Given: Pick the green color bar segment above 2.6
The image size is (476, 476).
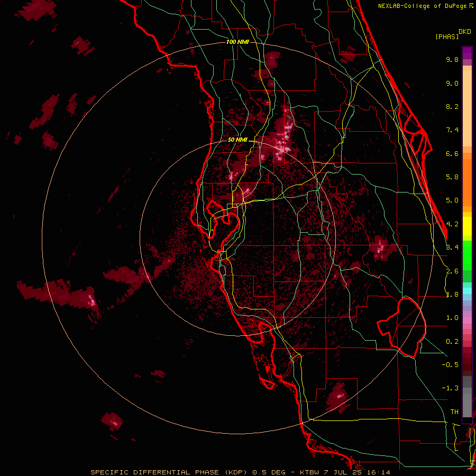Looking at the screenshot, I should click(467, 255).
